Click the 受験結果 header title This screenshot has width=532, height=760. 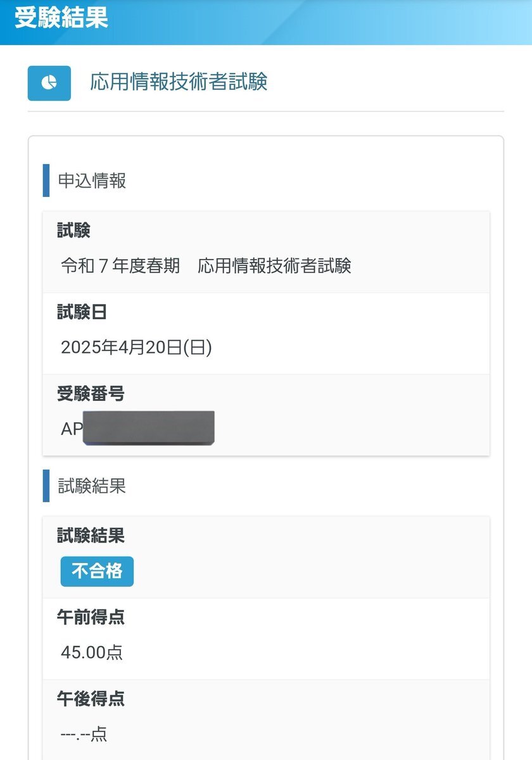coord(61,18)
